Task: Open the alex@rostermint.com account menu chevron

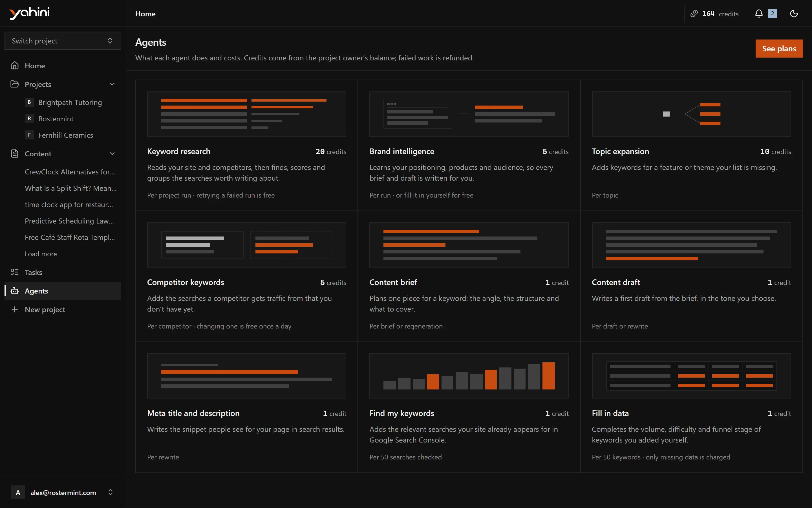Action: click(111, 492)
